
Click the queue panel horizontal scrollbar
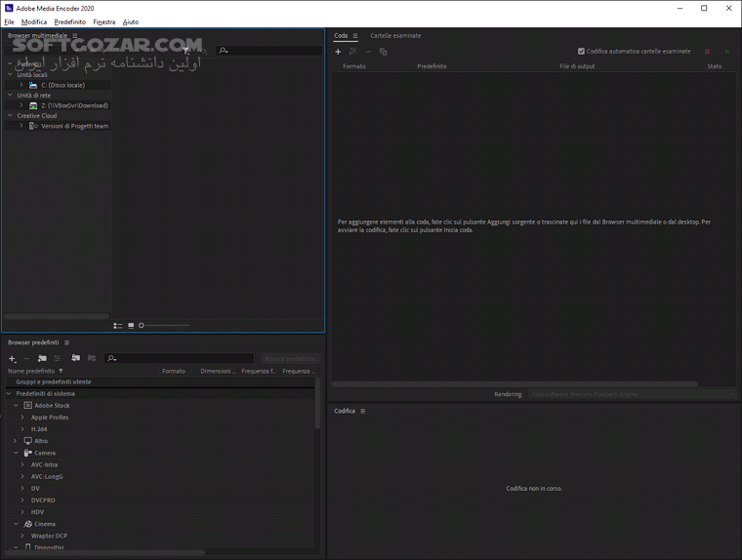[x=515, y=384]
